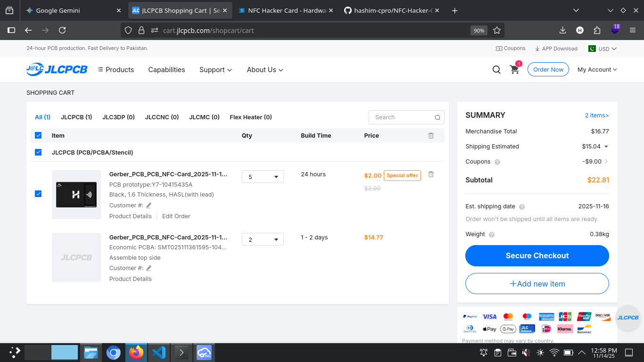Open quantity dropdown showing 2
This screenshot has width=644, height=362.
click(x=263, y=239)
